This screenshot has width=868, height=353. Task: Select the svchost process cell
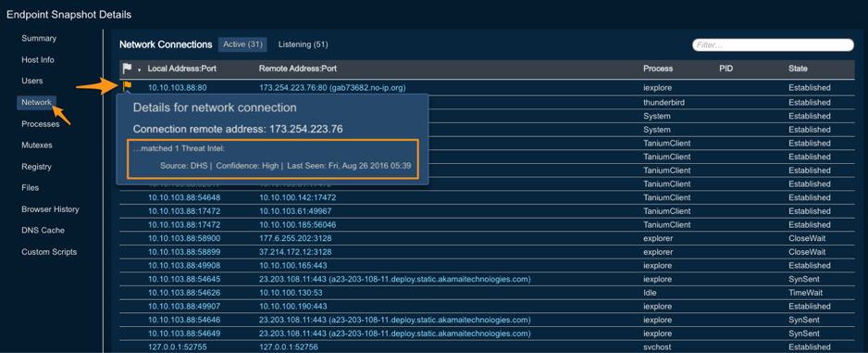coord(657,347)
